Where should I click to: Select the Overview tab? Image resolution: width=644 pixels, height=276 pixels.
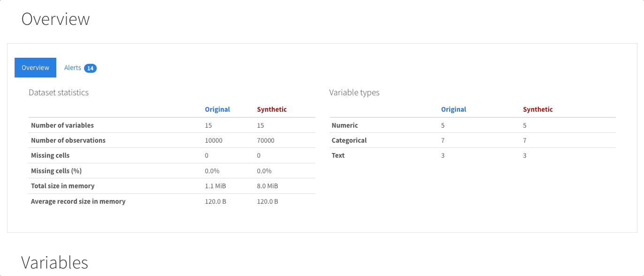[35, 68]
